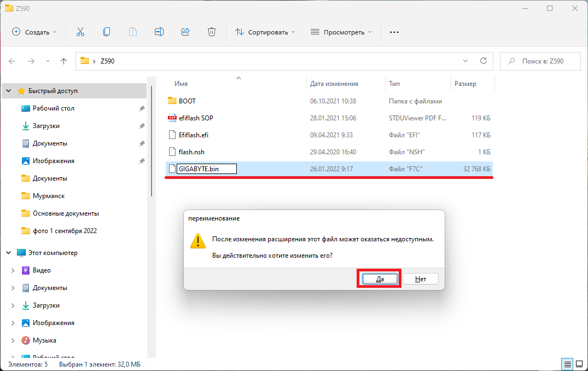
Task: Expand the Создать new item menu
Action: click(x=34, y=32)
